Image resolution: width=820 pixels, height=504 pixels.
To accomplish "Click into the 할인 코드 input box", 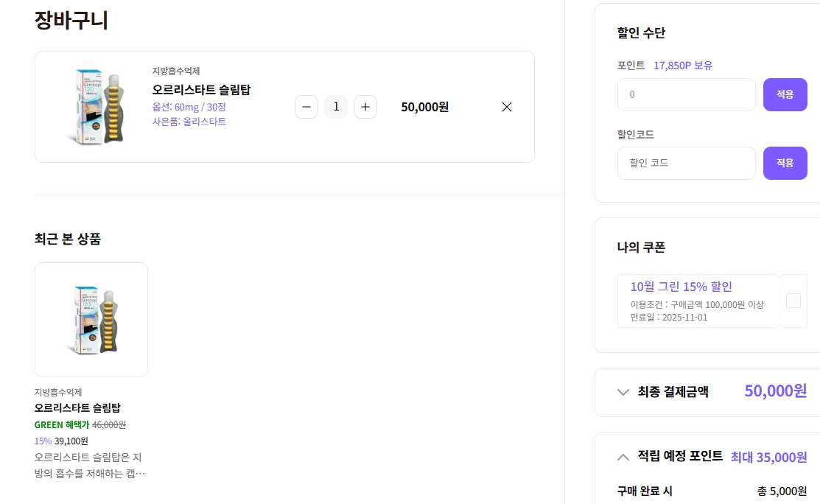I will click(x=686, y=163).
